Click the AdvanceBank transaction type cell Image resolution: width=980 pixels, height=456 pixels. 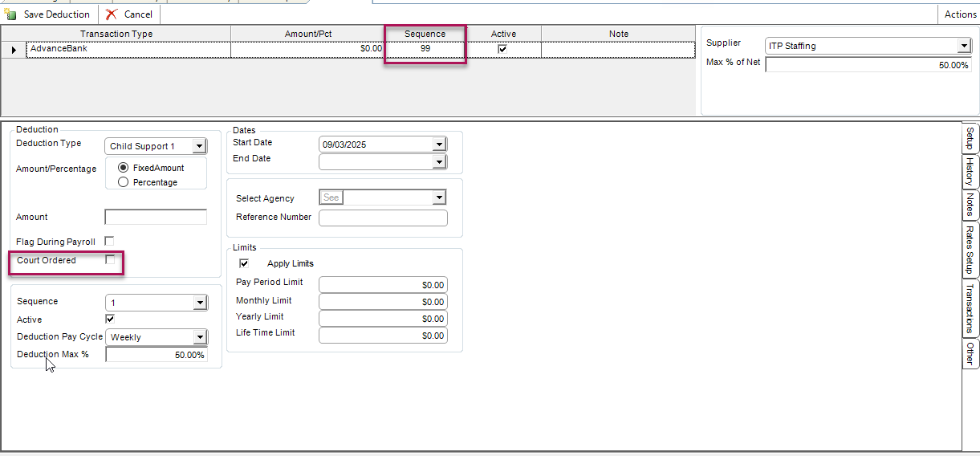coord(128,50)
